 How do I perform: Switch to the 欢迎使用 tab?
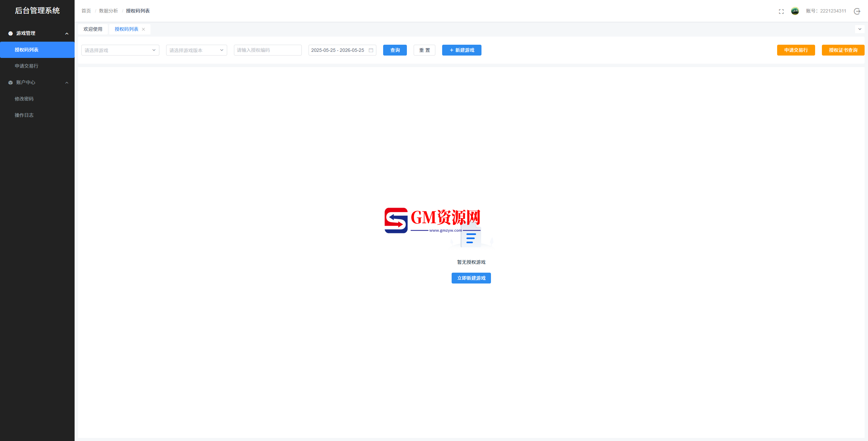pos(93,29)
